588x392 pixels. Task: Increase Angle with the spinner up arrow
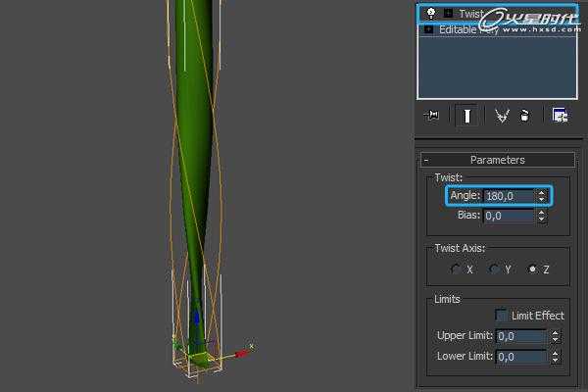542,193
